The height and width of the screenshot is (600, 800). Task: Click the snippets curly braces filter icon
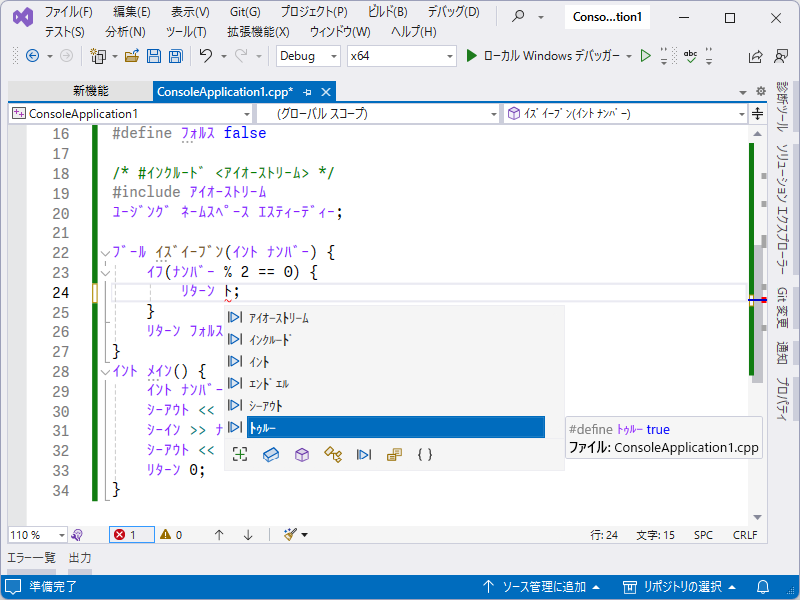click(424, 454)
